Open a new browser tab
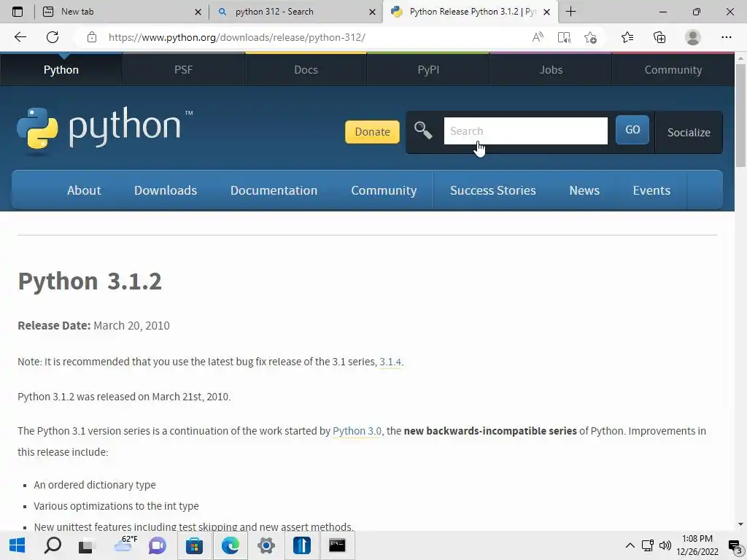 (570, 12)
